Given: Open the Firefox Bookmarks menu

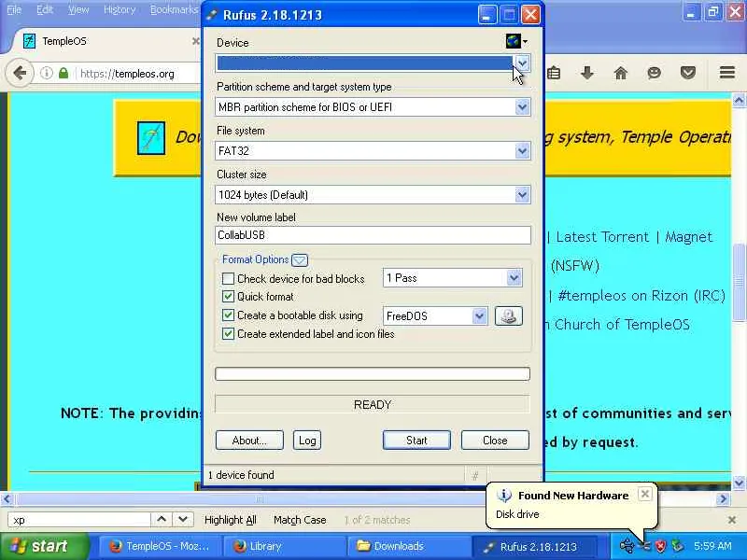Looking at the screenshot, I should coord(174,10).
